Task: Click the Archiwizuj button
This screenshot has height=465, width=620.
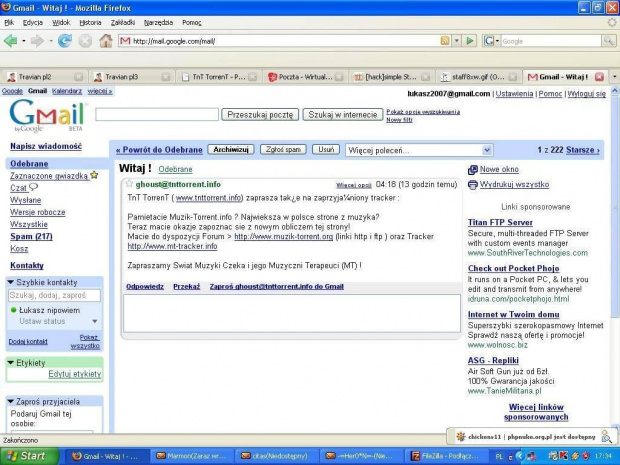Action: pyautogui.click(x=231, y=149)
